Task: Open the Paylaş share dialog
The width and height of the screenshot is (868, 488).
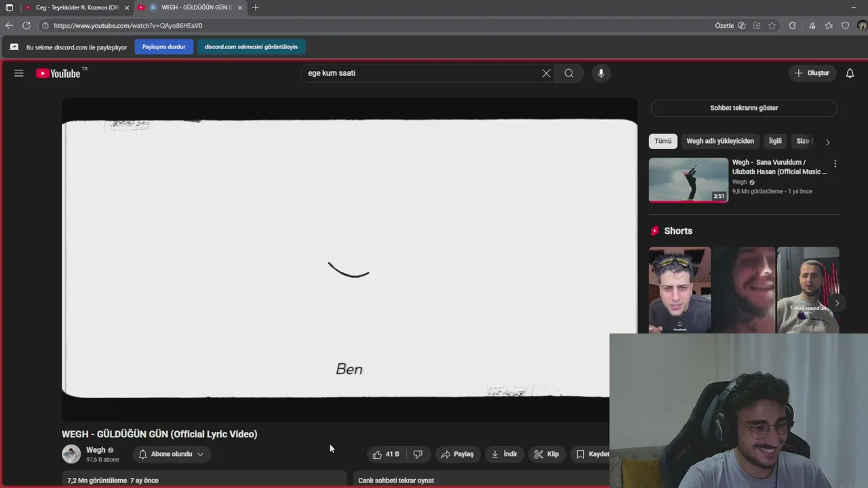Action: click(457, 454)
